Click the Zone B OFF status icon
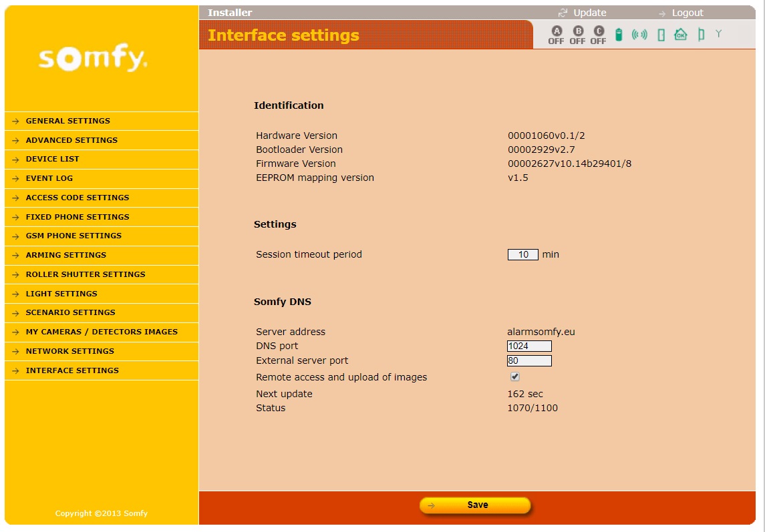765x532 pixels. 577,35
